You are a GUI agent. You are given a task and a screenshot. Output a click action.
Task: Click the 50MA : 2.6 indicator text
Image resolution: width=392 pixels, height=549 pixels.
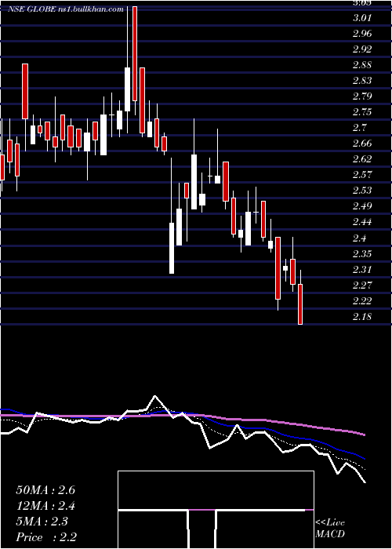click(x=45, y=490)
